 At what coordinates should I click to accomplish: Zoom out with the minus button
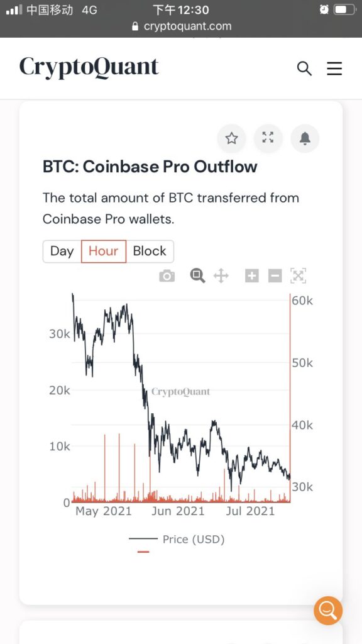click(x=275, y=276)
